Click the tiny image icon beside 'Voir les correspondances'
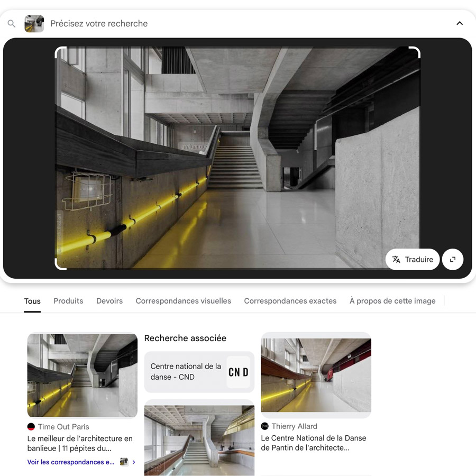The width and height of the screenshot is (476, 476). click(122, 462)
